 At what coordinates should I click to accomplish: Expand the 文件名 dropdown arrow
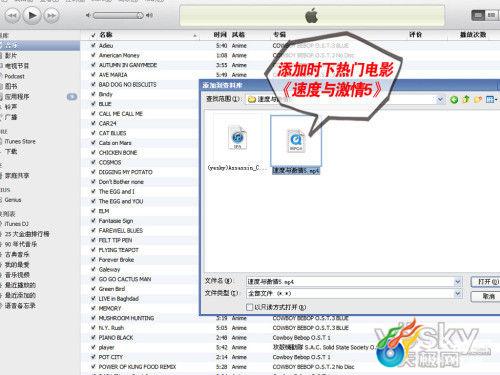click(457, 282)
